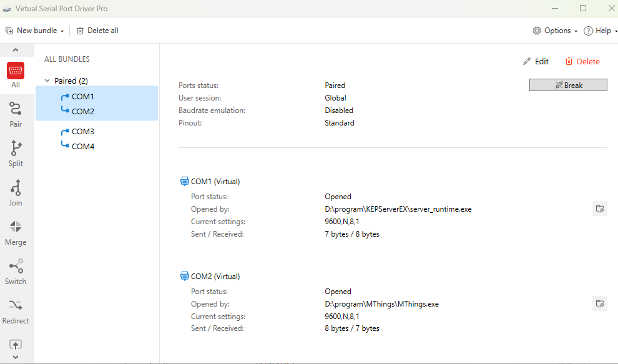Open the Split mode from the sidebar
618x364 pixels.
(16, 152)
